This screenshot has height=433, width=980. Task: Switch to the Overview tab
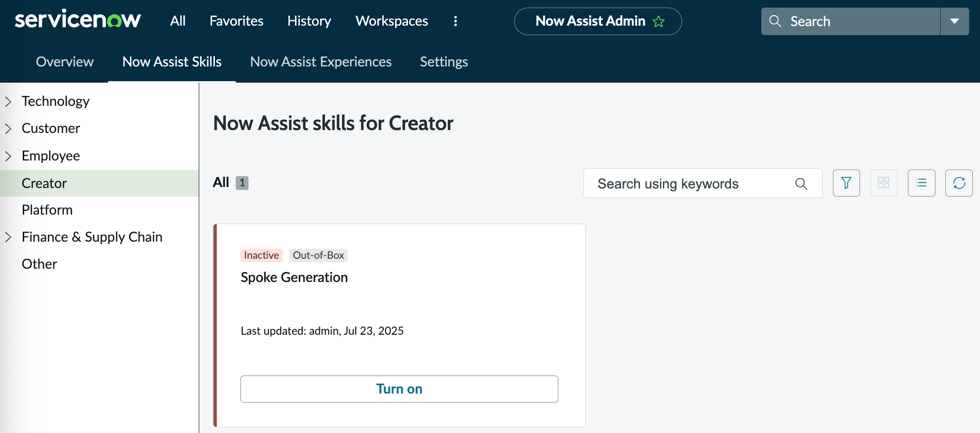point(65,62)
